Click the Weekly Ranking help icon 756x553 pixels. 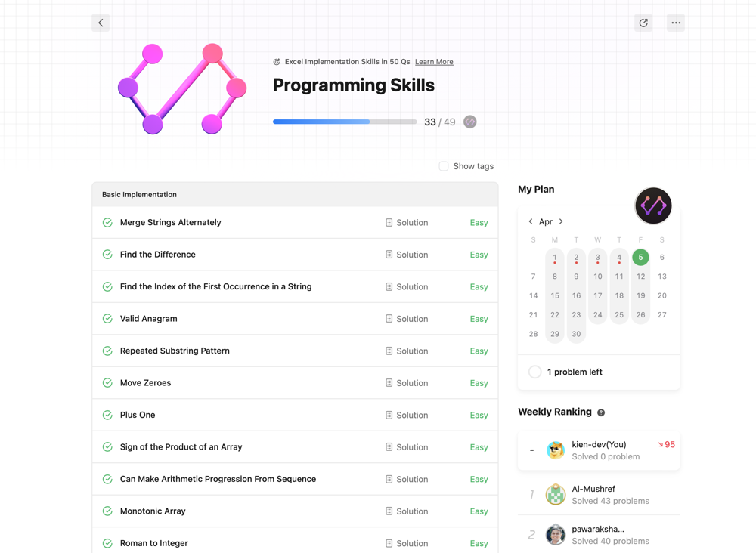coord(601,412)
